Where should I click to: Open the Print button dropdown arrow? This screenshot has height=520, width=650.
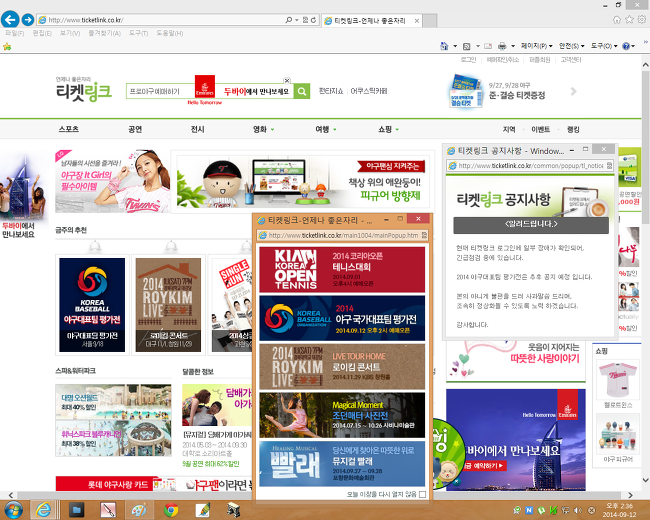click(x=513, y=46)
